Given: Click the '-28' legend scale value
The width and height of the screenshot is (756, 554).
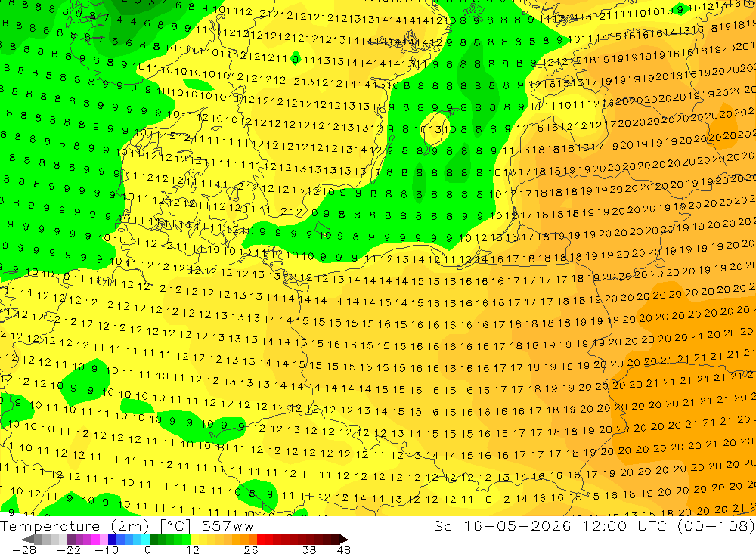Looking at the screenshot, I should tap(23, 549).
